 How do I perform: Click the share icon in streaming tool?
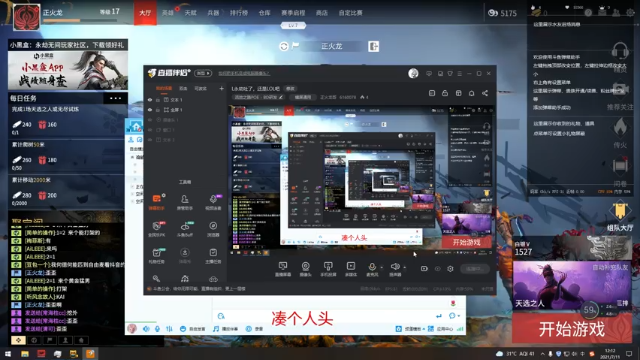tap(485, 93)
